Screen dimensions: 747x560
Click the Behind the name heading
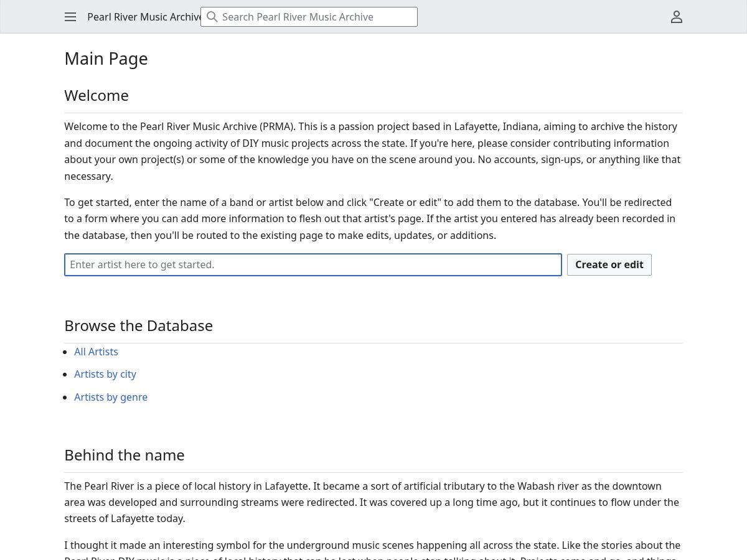coord(125,455)
